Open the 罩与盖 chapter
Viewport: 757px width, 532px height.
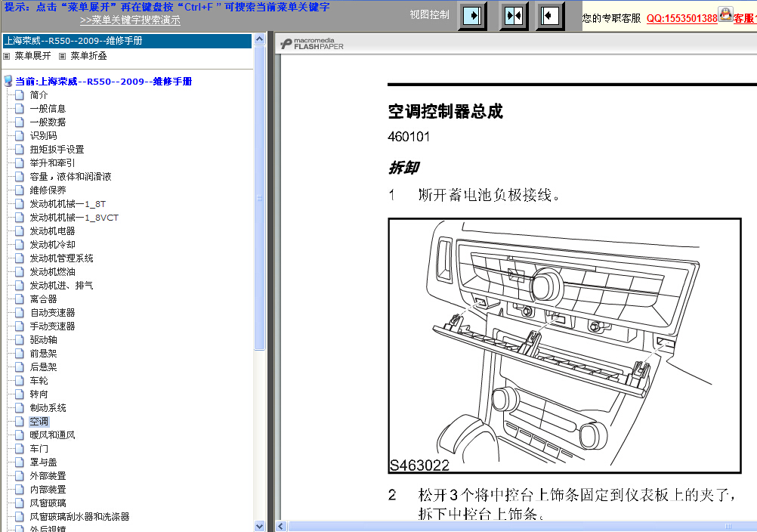click(x=44, y=462)
